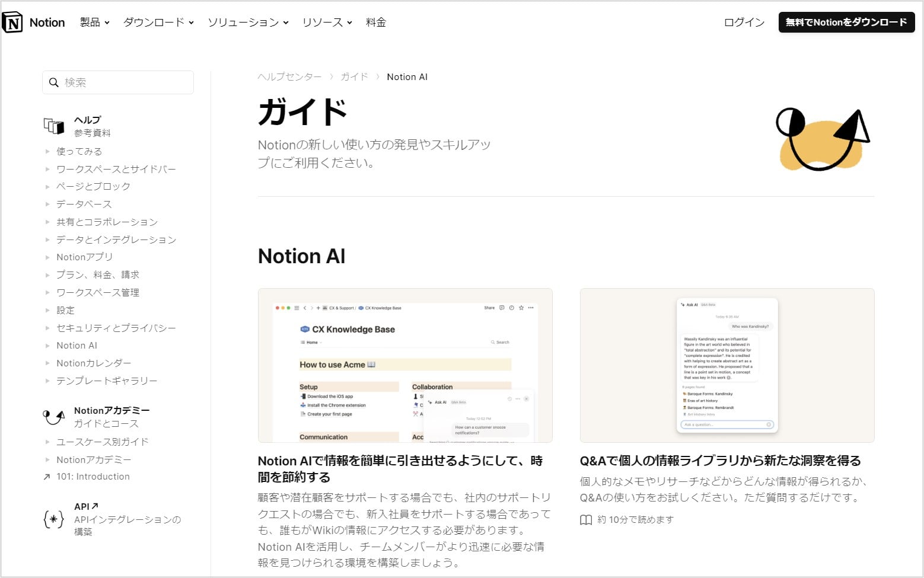Click the search magnifier icon
Screen dimensions: 924x578
coord(54,82)
